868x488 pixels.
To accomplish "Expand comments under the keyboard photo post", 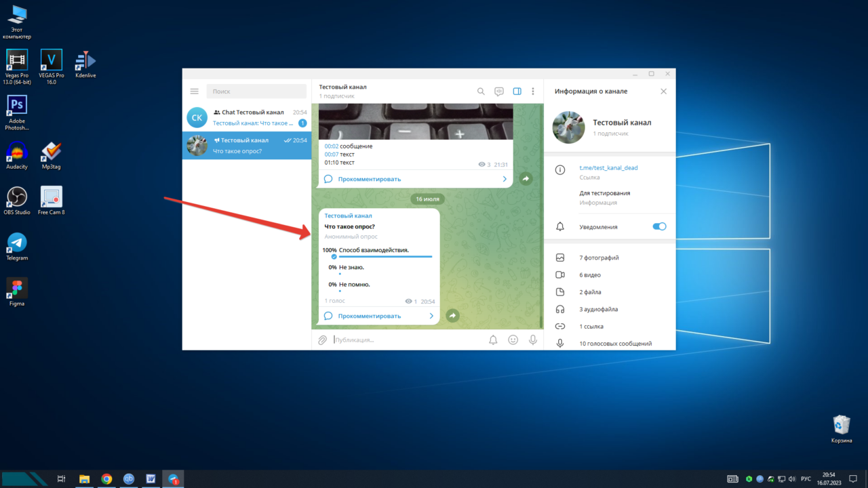I will [370, 179].
